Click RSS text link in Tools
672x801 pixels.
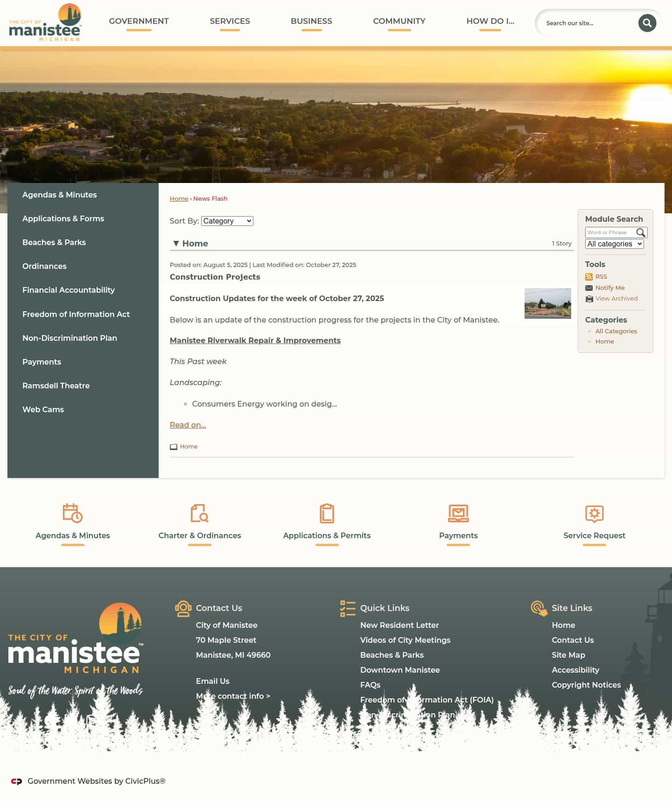(x=601, y=277)
